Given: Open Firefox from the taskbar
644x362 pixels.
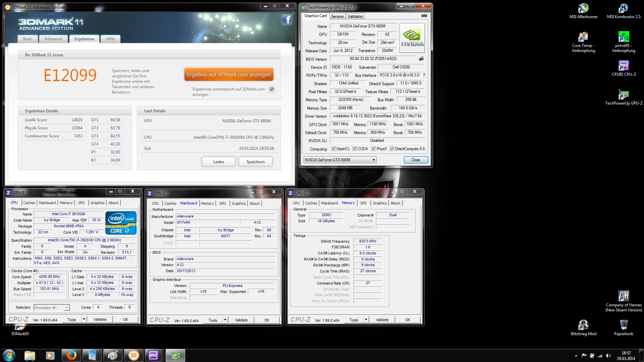Looking at the screenshot, I should point(71,355).
